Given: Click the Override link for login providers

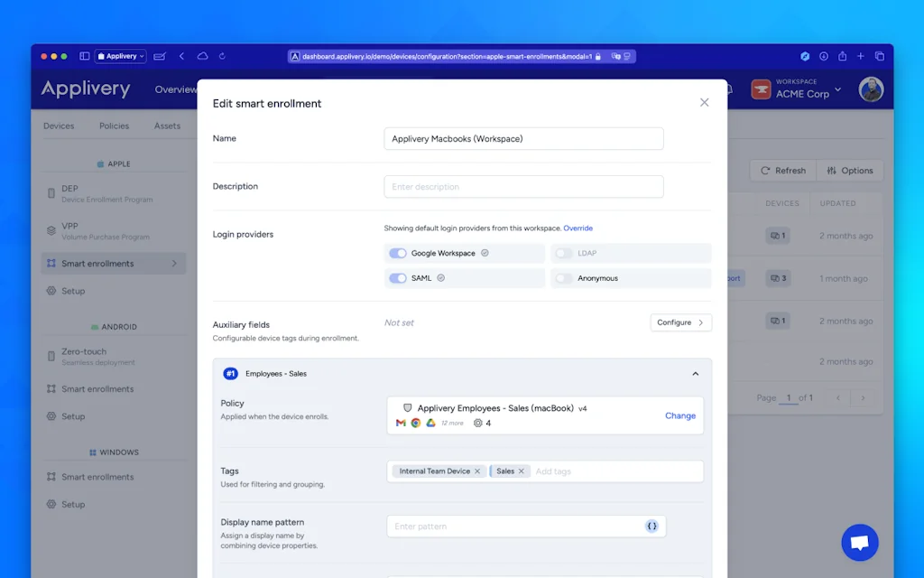Looking at the screenshot, I should pyautogui.click(x=578, y=228).
